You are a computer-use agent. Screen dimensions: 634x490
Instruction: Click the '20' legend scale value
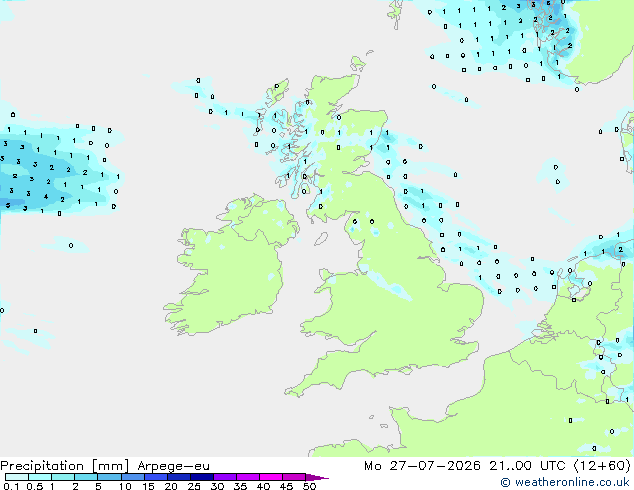pyautogui.click(x=171, y=486)
